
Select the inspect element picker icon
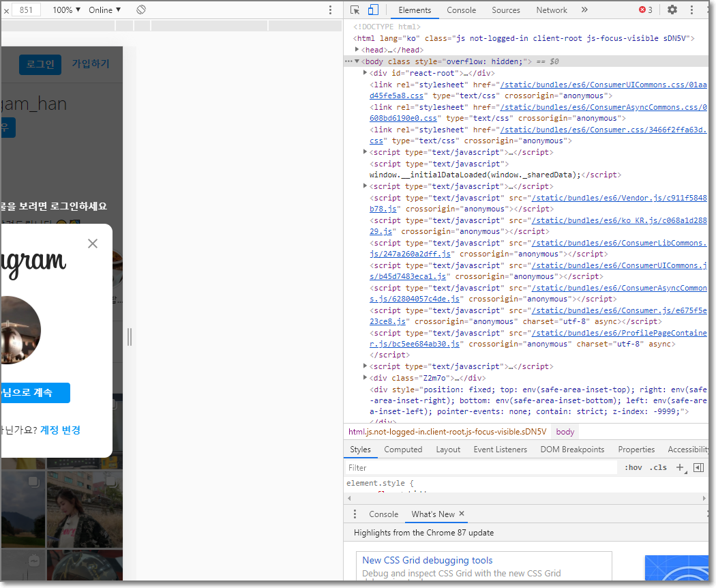[x=355, y=10]
